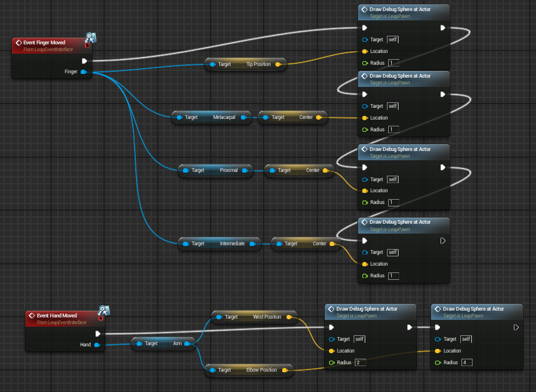The height and width of the screenshot is (392, 536).
Task: Click the red delegate pin on Event Finger Moved
Action: (87, 46)
